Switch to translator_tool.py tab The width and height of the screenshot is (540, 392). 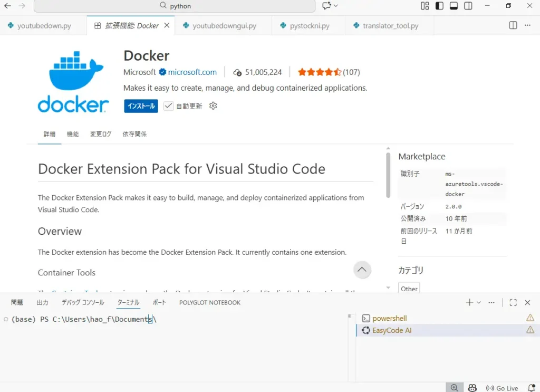[x=390, y=25]
